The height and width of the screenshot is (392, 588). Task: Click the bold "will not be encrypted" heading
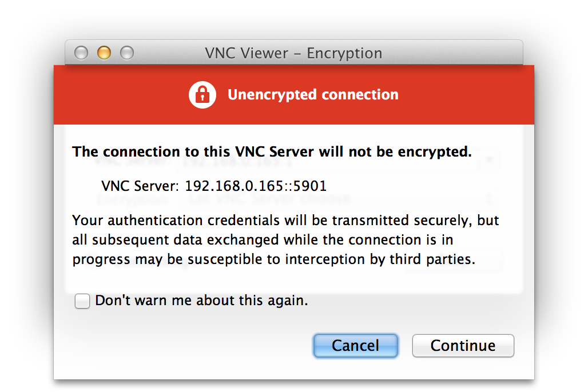coord(272,152)
